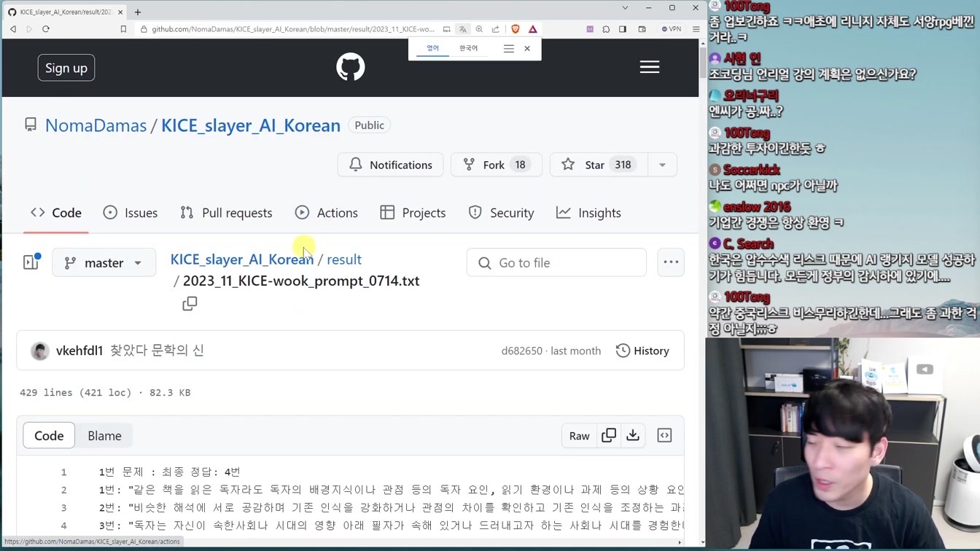Open the NomaDamas owner link

click(x=96, y=125)
